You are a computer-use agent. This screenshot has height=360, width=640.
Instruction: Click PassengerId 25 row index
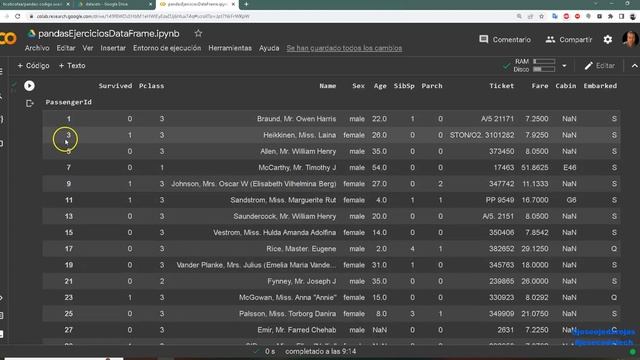coord(69,314)
